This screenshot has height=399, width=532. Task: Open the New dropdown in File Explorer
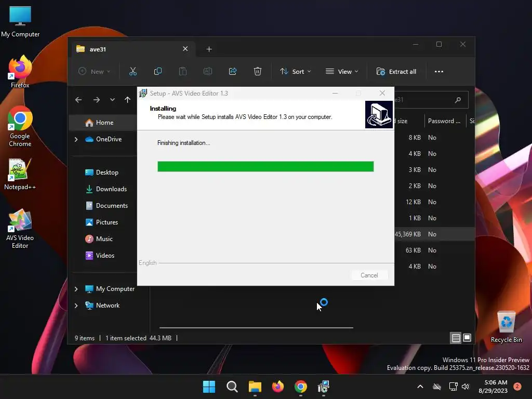pyautogui.click(x=95, y=72)
